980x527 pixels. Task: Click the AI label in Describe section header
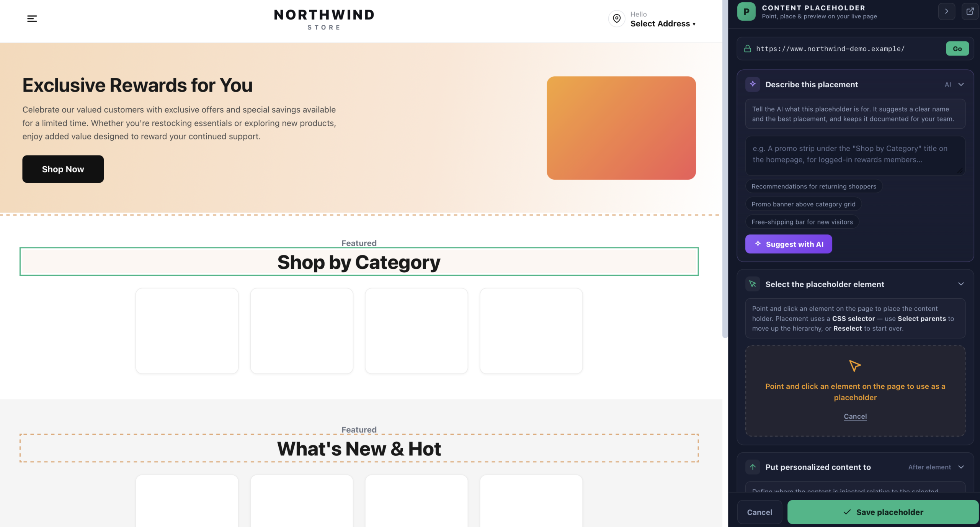tap(948, 85)
